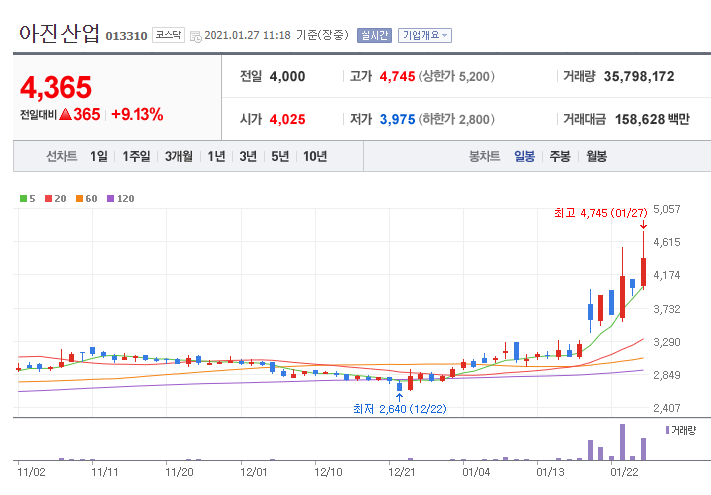
Task: Select the 1년 chart period
Action: point(216,156)
